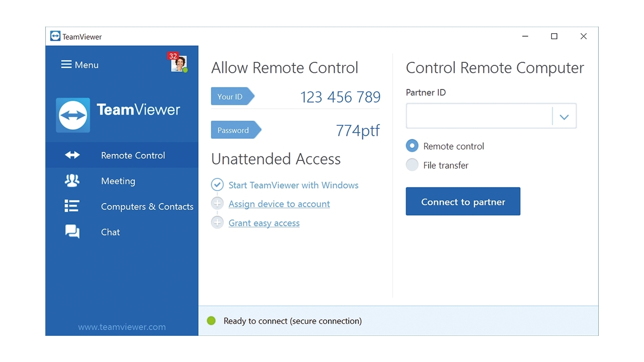Click the Chat bubbles icon
This screenshot has height=362, width=644.
click(x=72, y=232)
